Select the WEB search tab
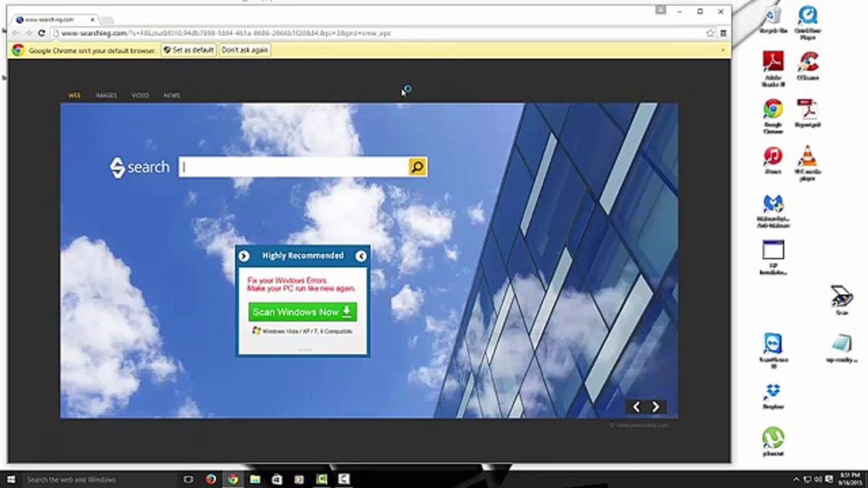The height and width of the screenshot is (488, 868). coord(75,96)
